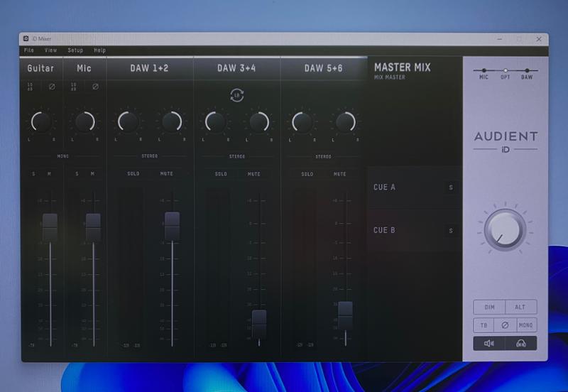Toggle STEREO link on DAW 1+2
Screen dimensions: 568x392
coord(150,156)
